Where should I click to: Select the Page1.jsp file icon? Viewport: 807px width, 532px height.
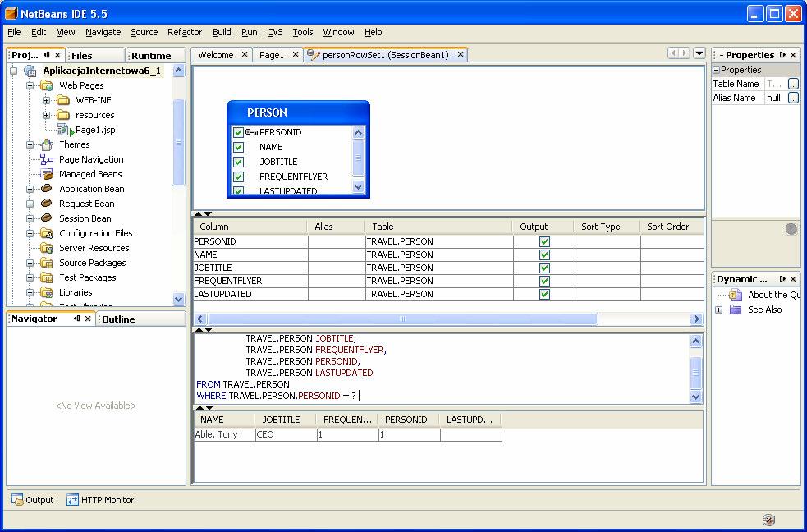(x=64, y=131)
